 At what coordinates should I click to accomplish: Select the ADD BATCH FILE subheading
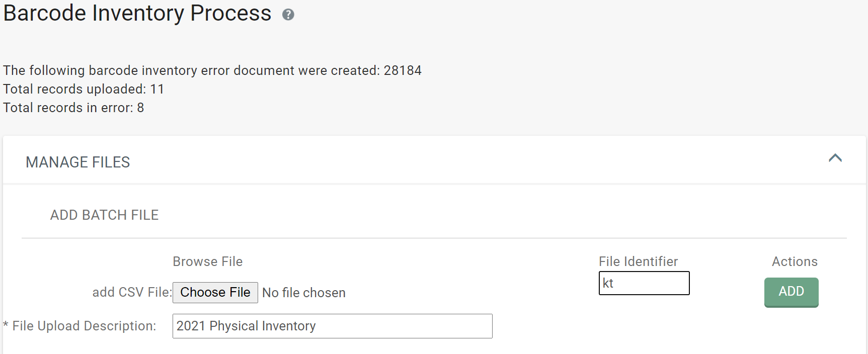tap(104, 215)
